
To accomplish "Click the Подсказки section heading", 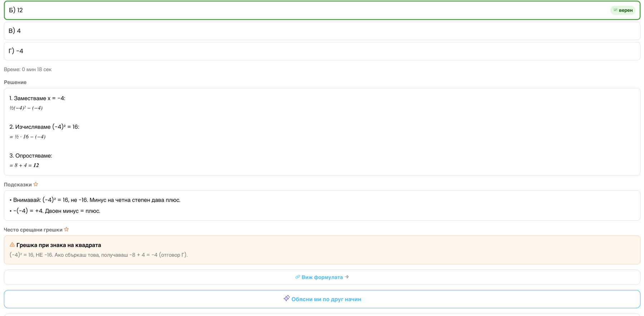I will click(x=18, y=184).
